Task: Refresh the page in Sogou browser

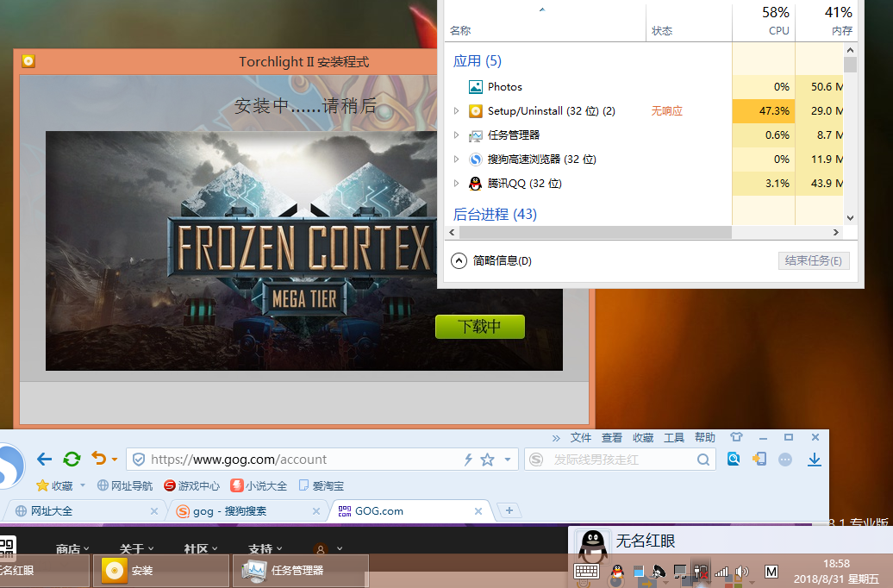Action: coord(72,460)
